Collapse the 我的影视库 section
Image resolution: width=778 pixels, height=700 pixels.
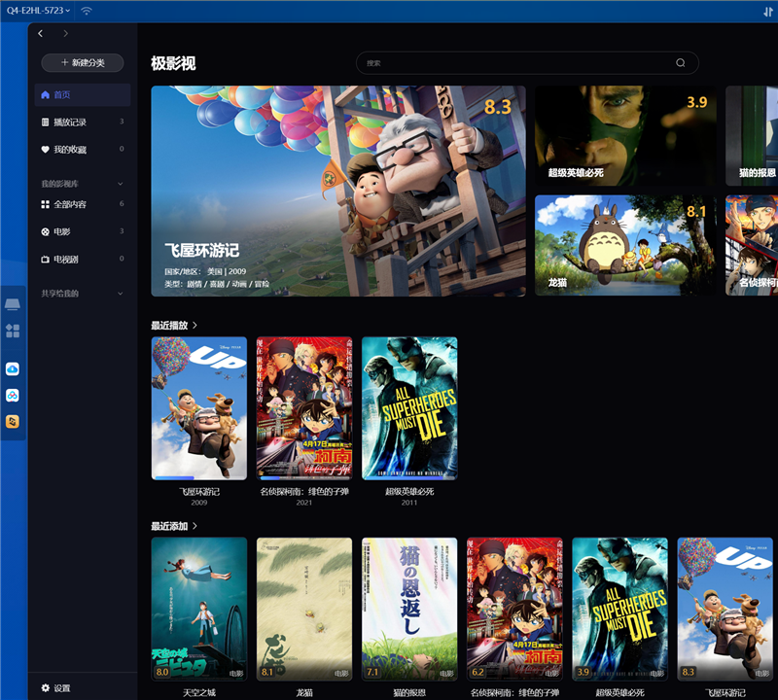121,183
